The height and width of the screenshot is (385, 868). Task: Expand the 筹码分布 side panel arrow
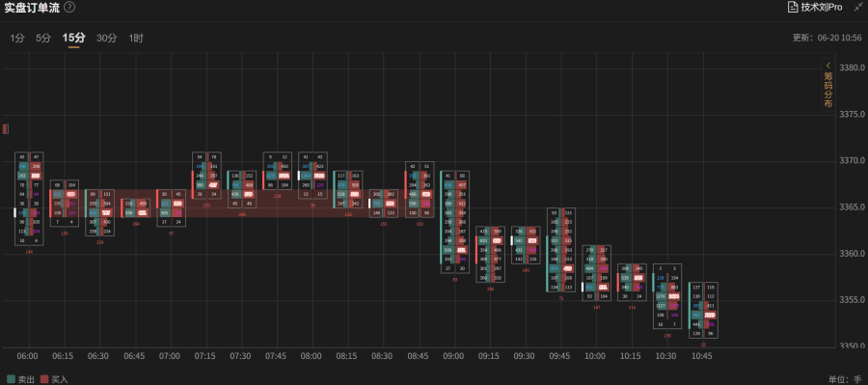[x=828, y=65]
